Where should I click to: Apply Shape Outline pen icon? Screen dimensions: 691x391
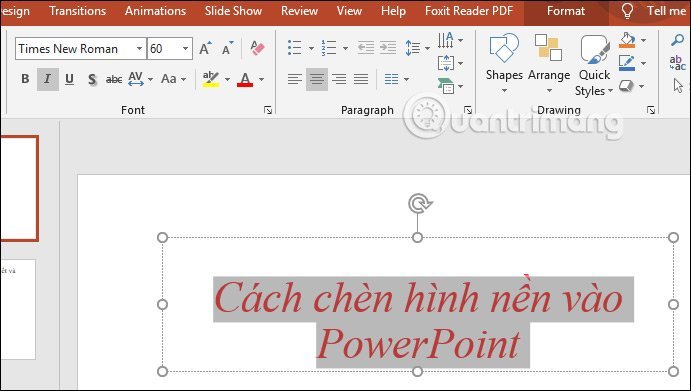click(627, 63)
